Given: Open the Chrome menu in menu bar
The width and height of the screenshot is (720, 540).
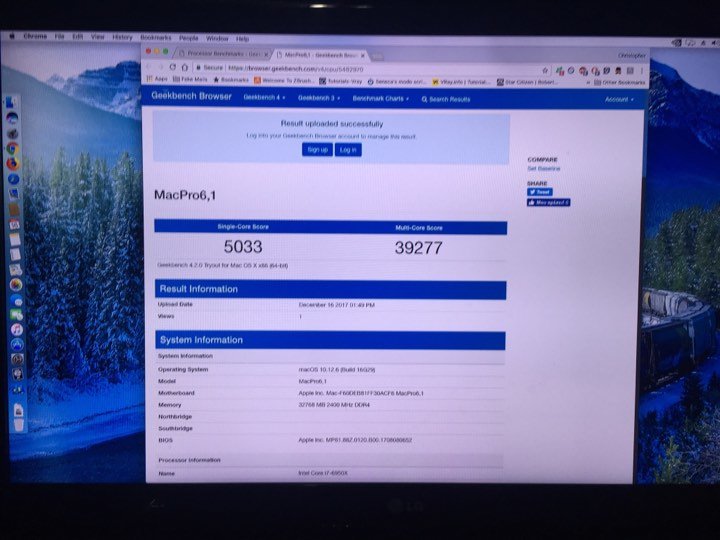Looking at the screenshot, I should (35, 36).
